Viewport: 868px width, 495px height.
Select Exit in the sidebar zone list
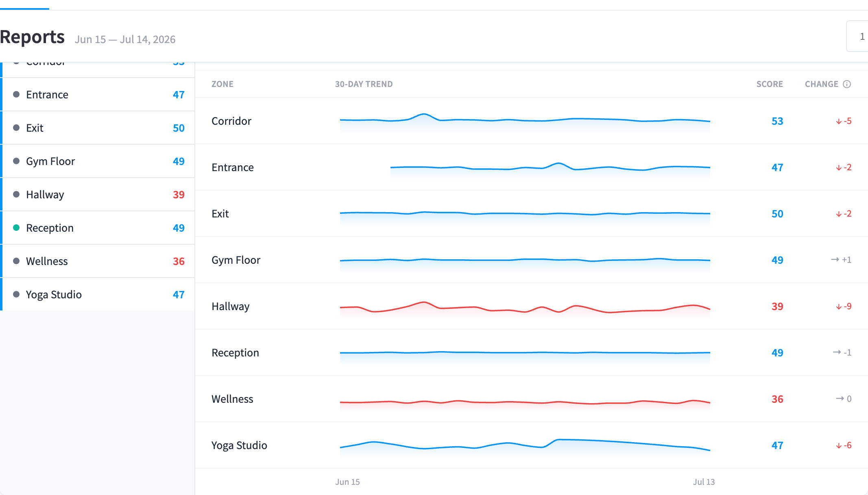(x=98, y=128)
